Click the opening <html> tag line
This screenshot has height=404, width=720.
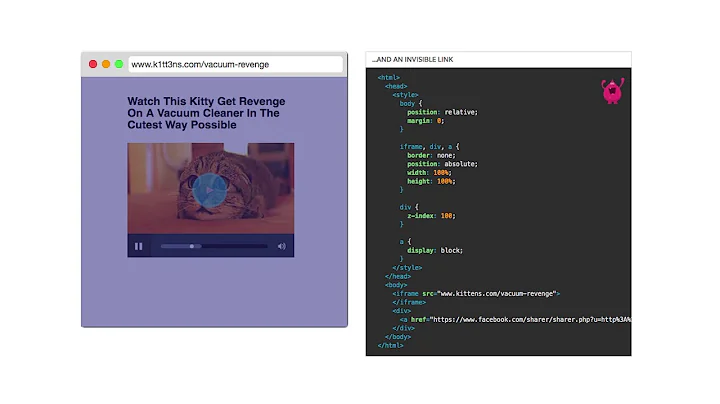[388, 78]
